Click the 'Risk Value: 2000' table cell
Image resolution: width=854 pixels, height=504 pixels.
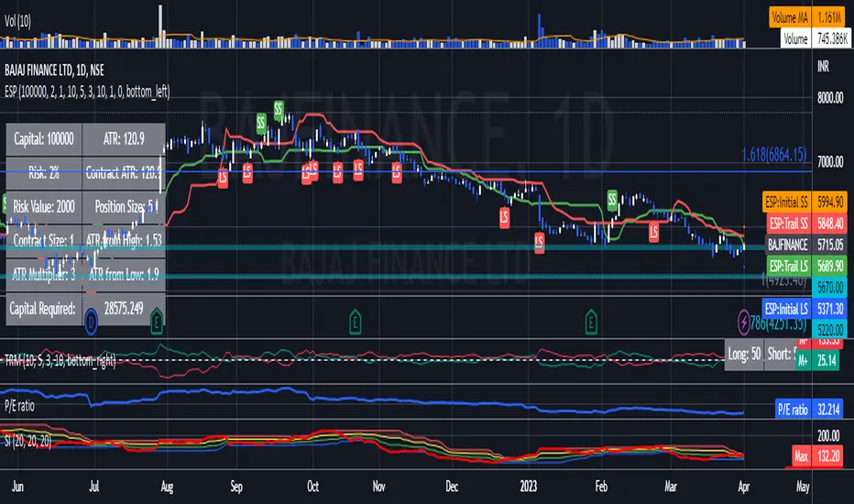coord(44,206)
